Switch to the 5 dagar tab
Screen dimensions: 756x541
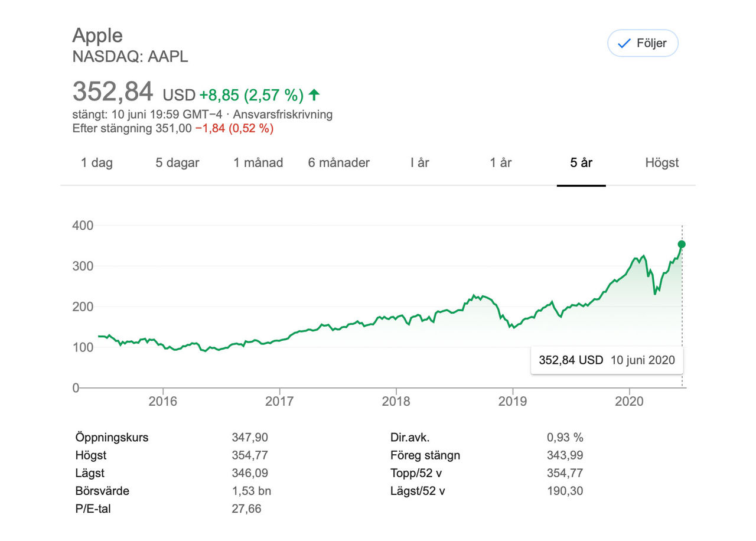[177, 163]
